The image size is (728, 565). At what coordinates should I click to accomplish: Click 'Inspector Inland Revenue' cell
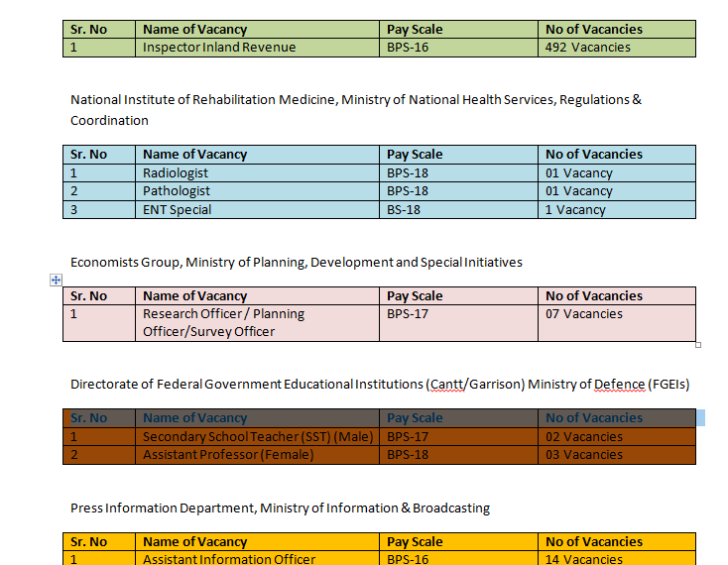click(x=257, y=48)
